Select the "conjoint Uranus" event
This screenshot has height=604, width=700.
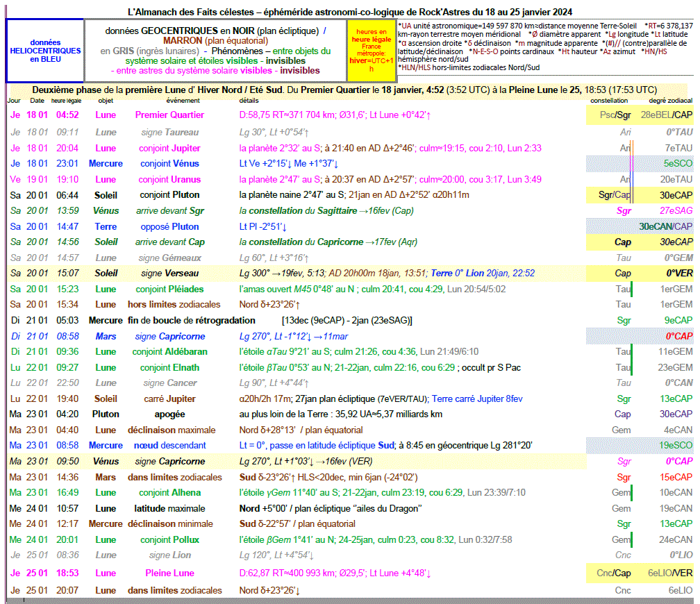point(169,179)
